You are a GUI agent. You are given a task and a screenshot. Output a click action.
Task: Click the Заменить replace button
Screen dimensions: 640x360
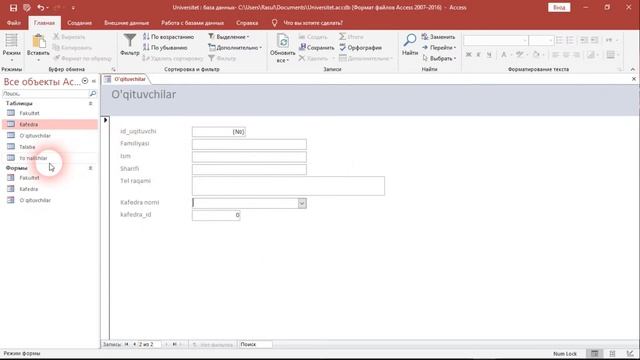(438, 37)
